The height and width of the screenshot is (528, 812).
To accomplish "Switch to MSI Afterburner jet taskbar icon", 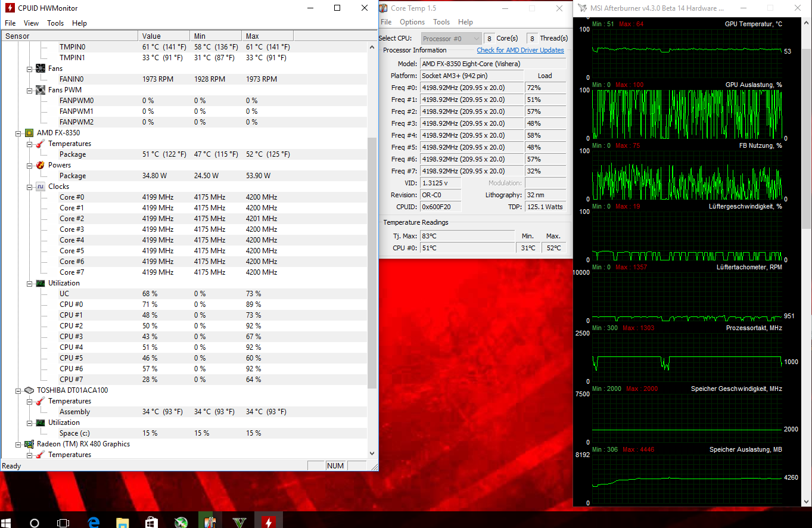I will pyautogui.click(x=181, y=523).
